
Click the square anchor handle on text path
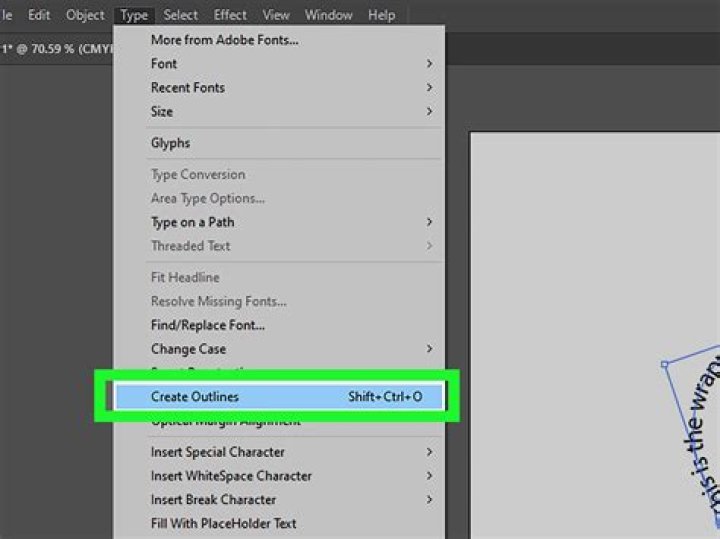point(665,365)
